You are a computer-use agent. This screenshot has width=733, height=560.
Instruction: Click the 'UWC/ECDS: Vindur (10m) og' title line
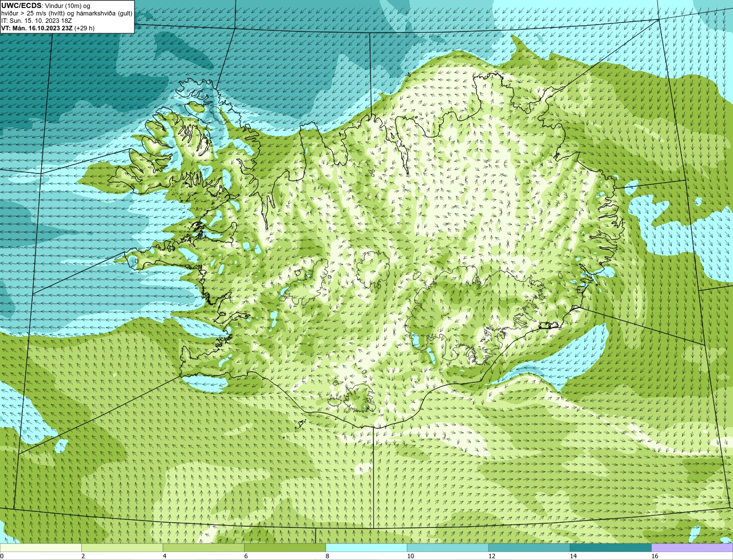46,6
